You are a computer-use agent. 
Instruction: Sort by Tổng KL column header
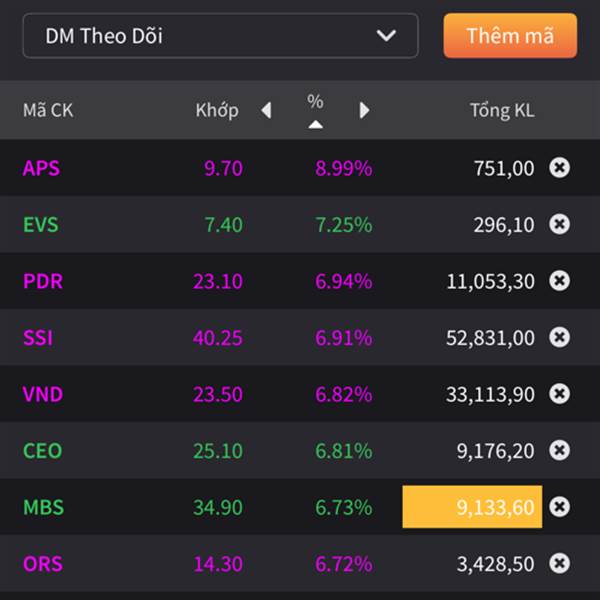[x=502, y=110]
